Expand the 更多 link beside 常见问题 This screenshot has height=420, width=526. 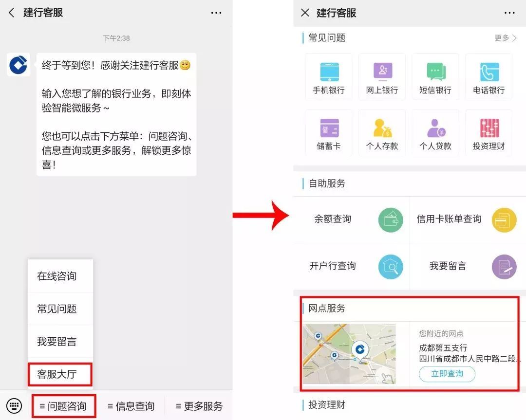[504, 38]
